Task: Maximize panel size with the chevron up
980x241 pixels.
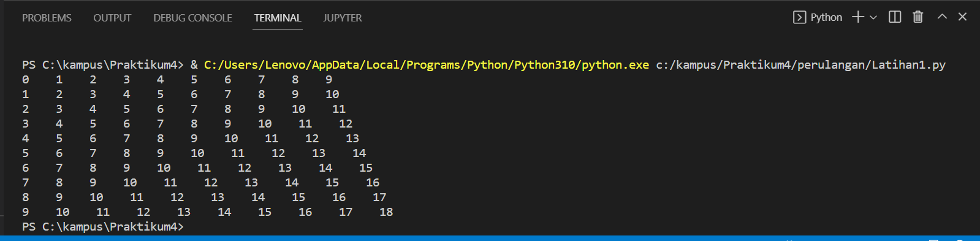Action: point(942,17)
